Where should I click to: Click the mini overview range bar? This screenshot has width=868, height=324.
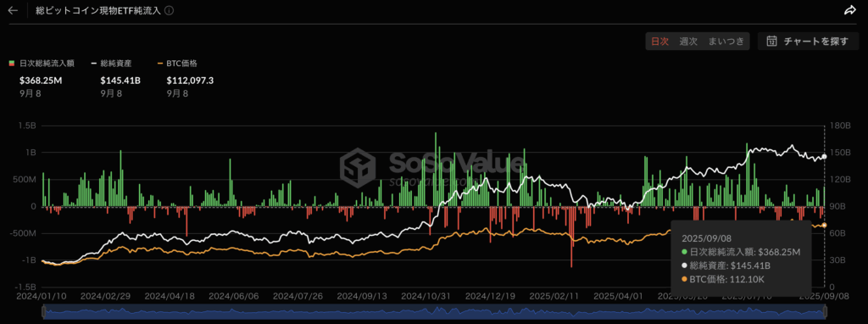434,313
